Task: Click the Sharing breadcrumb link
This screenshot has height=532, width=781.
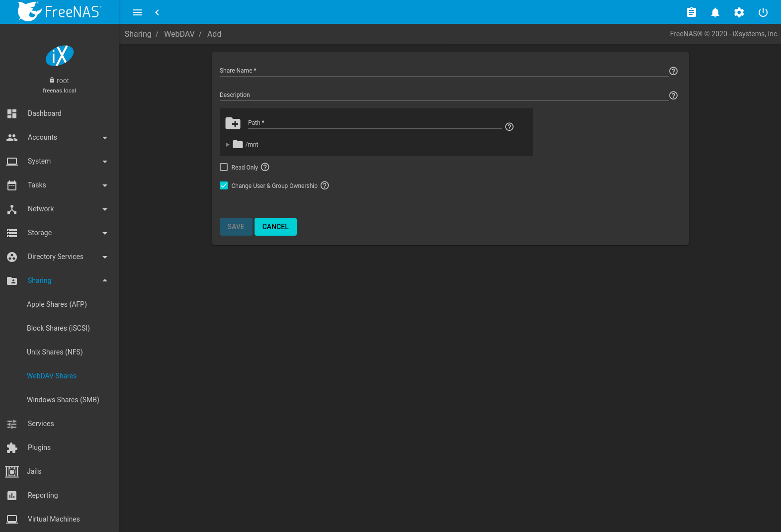Action: (x=138, y=34)
